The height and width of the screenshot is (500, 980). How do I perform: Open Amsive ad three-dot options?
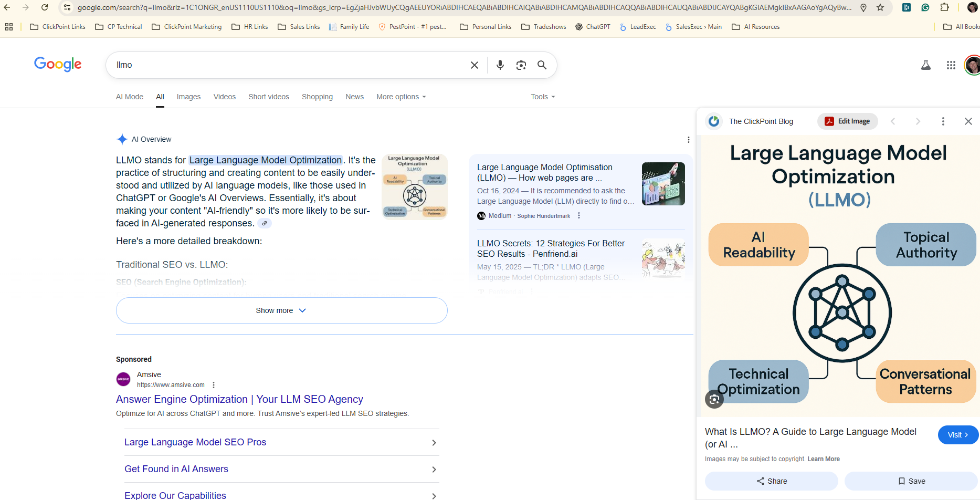tap(214, 385)
